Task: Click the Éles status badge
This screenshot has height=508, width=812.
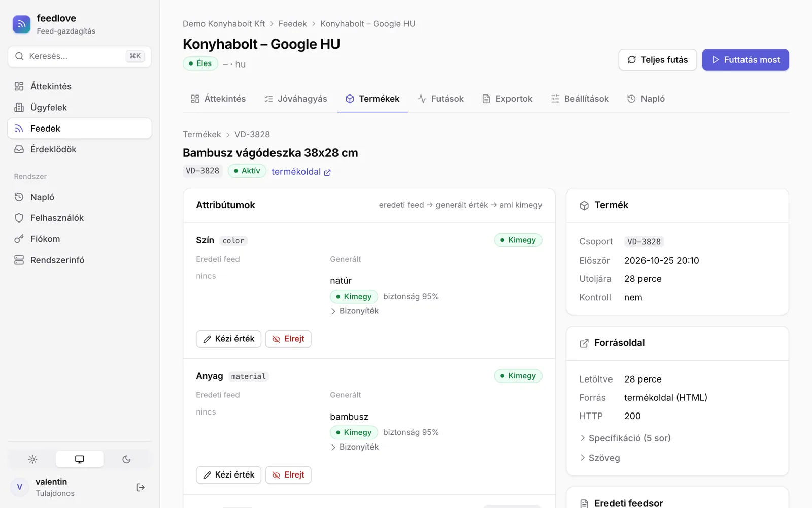Action: (200, 63)
